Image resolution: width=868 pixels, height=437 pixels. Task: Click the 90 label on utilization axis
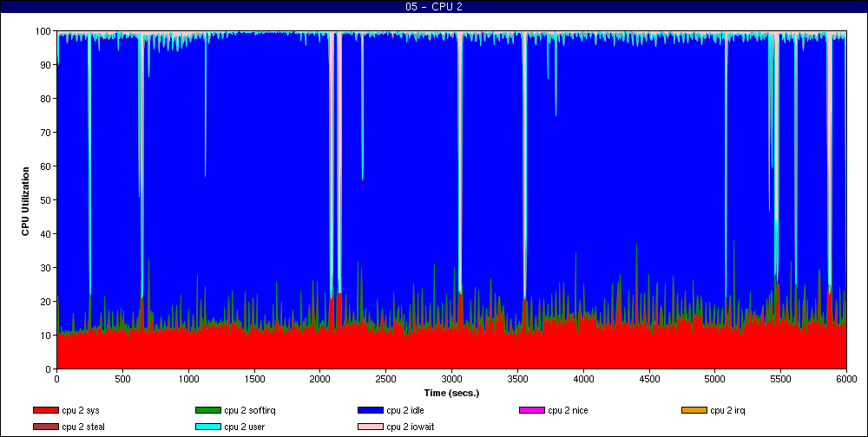47,65
